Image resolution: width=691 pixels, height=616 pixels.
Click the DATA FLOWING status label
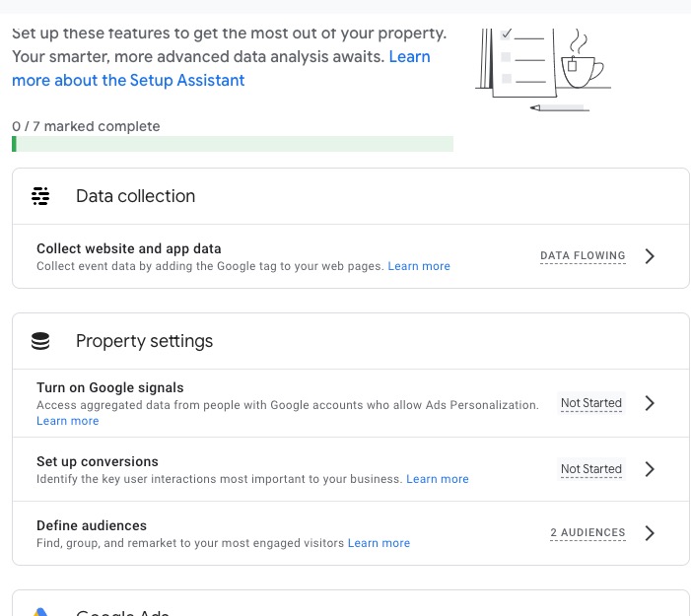click(583, 256)
